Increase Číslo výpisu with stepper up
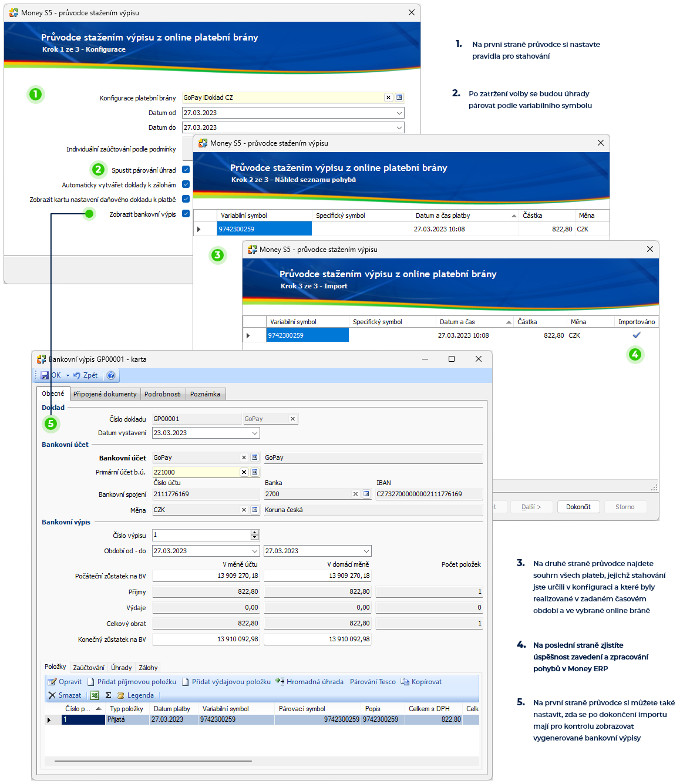 [255, 533]
